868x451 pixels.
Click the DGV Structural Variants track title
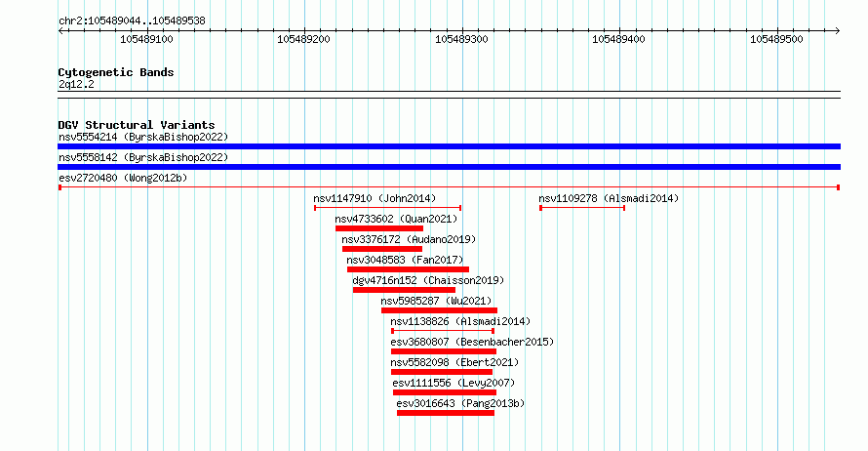(x=137, y=125)
